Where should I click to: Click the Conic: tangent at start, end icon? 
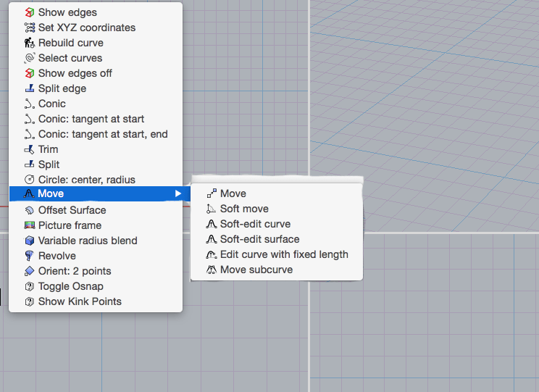point(30,134)
